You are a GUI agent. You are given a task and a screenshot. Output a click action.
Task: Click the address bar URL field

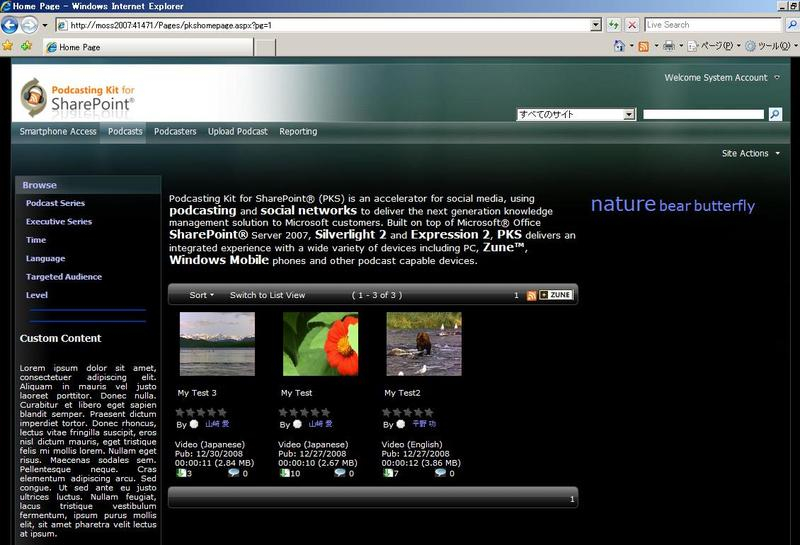(323, 25)
